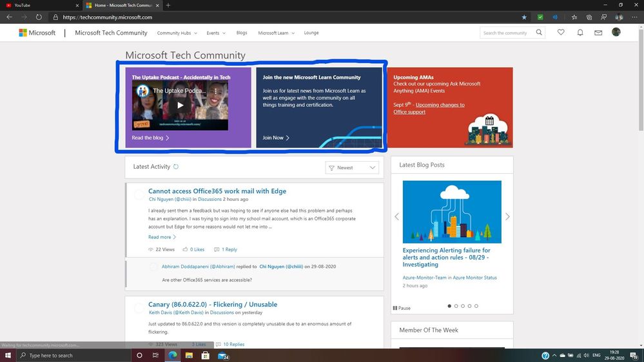
Task: Refresh Latest Activity with circular icon
Action: coord(176,167)
